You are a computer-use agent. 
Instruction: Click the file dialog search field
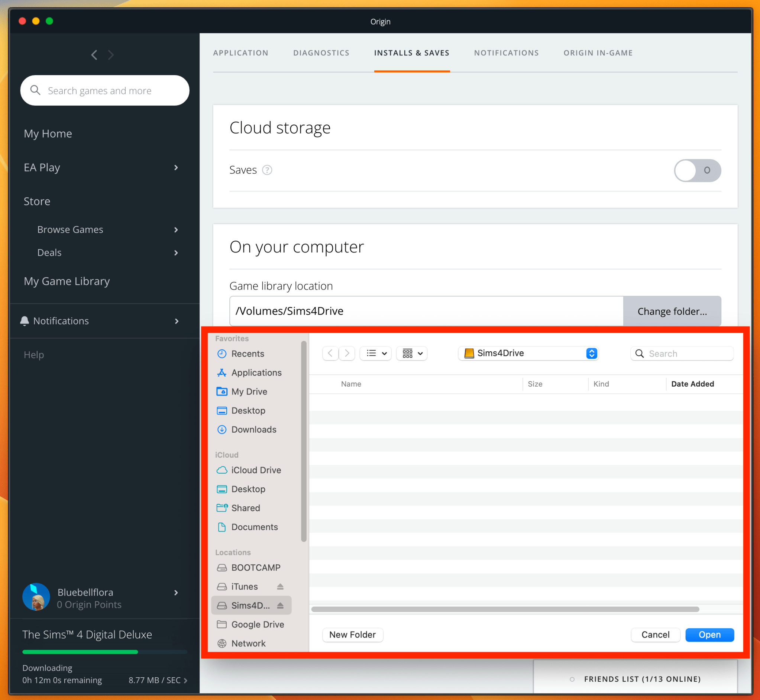point(682,353)
